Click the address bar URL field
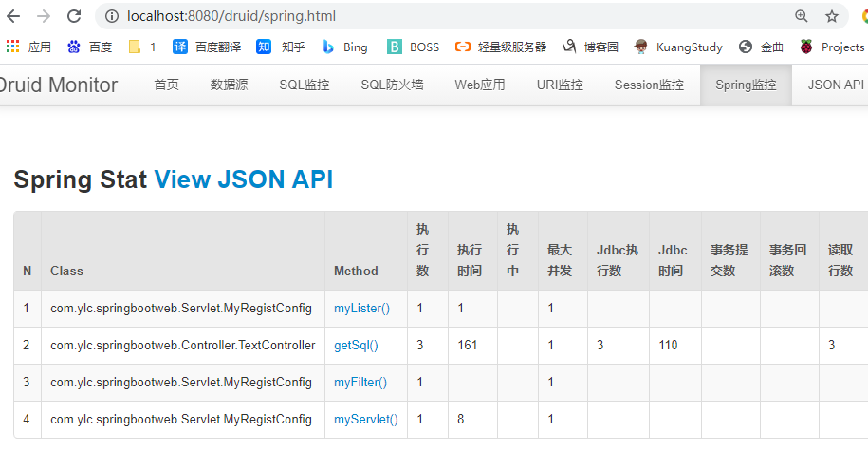 (x=443, y=16)
